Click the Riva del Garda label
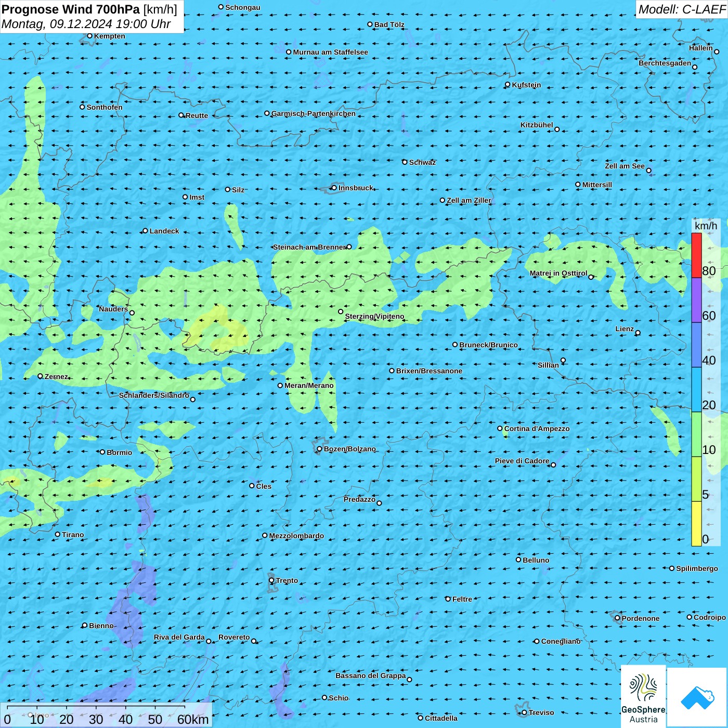Screen dimensions: 728x728 tap(179, 637)
